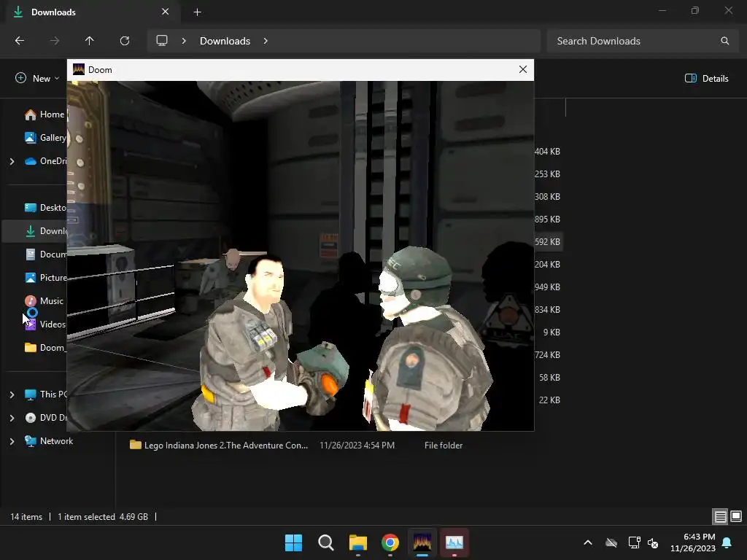Screen dimensions: 747x560
Task: Switch to large thumbnails view
Action: click(736, 516)
